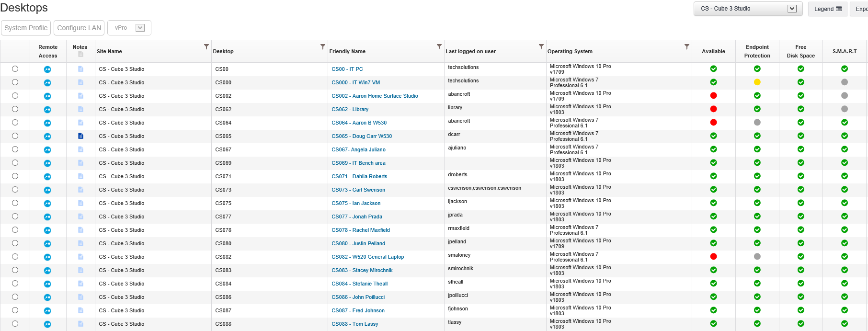Click green Free Disk Space status for CS00
868x331 pixels.
point(800,68)
